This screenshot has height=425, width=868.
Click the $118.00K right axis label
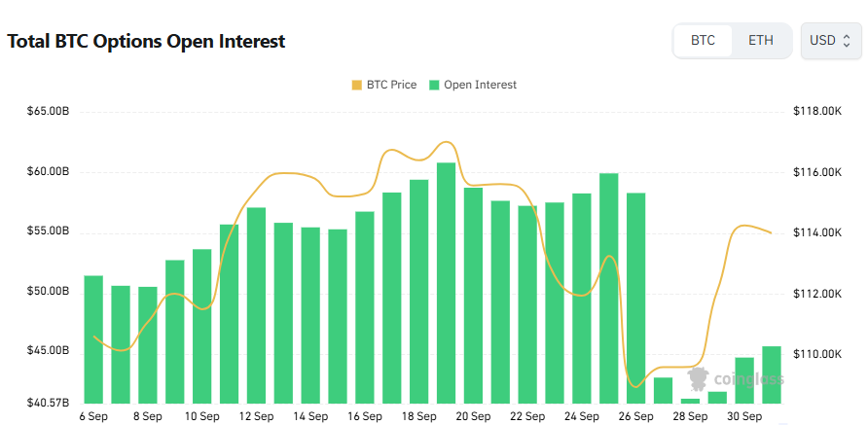[x=817, y=112]
